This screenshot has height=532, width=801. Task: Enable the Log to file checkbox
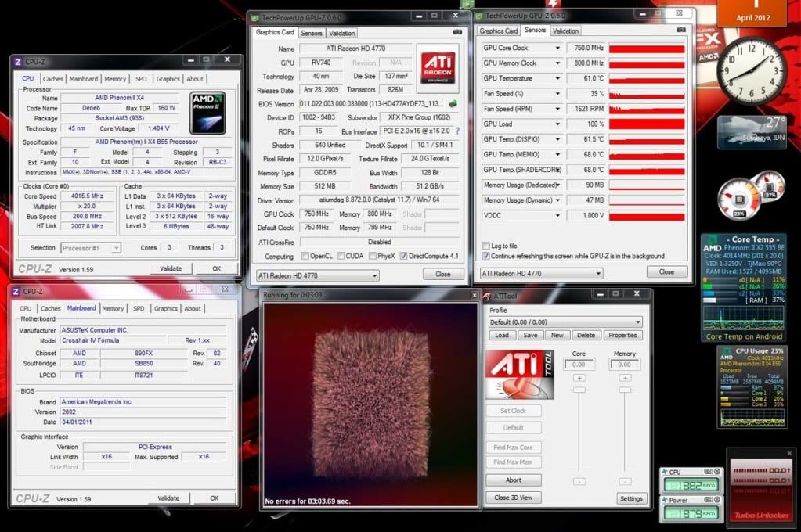[485, 246]
